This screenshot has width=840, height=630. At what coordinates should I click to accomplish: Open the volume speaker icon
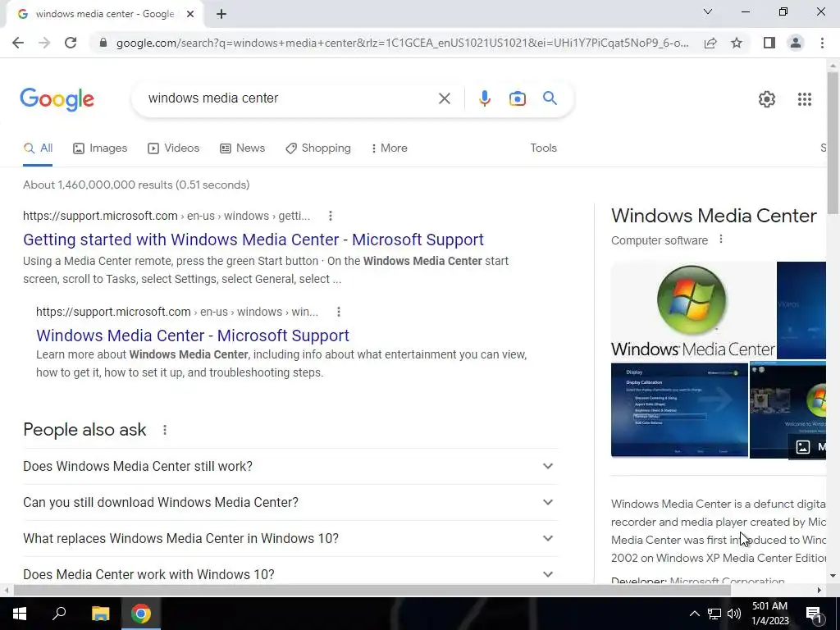[734, 614]
